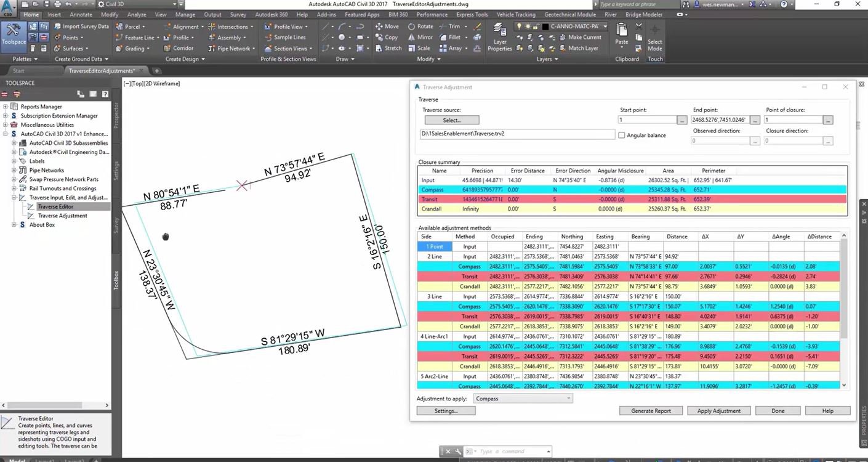Click the Settings... button
The width and height of the screenshot is (868, 462).
pos(446,411)
